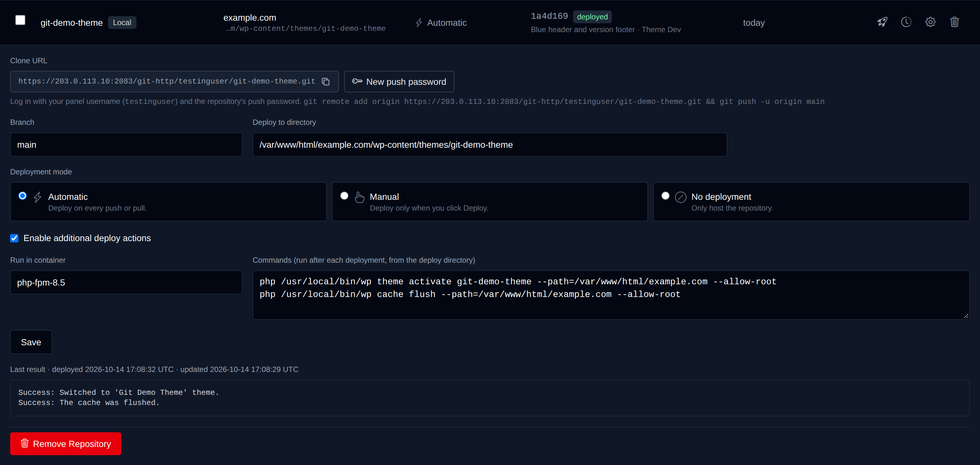
Task: Open the Run in container field
Action: pyautogui.click(x=126, y=282)
